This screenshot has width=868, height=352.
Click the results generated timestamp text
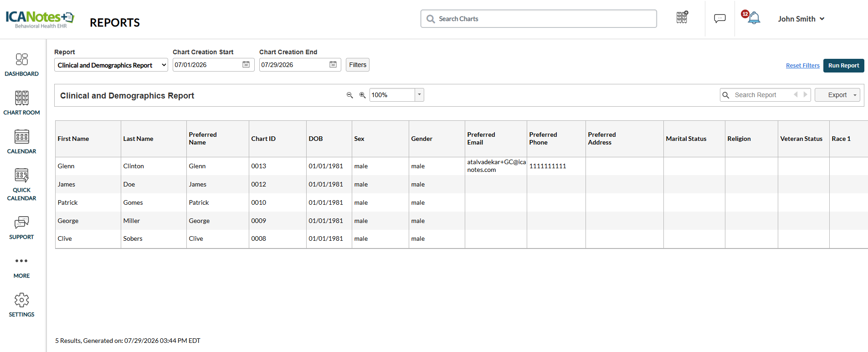tap(128, 341)
